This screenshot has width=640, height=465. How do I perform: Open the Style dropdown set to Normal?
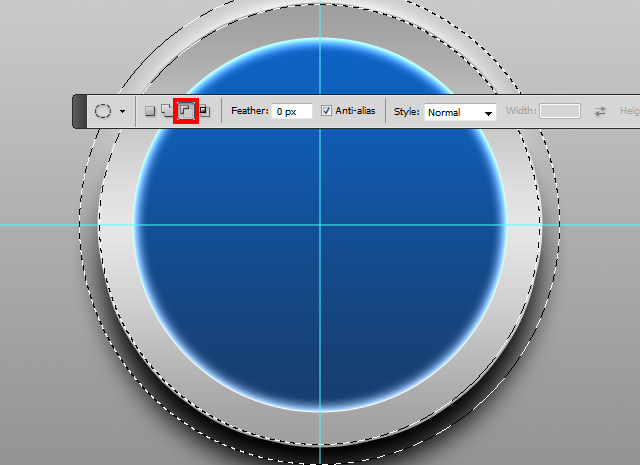(x=460, y=112)
